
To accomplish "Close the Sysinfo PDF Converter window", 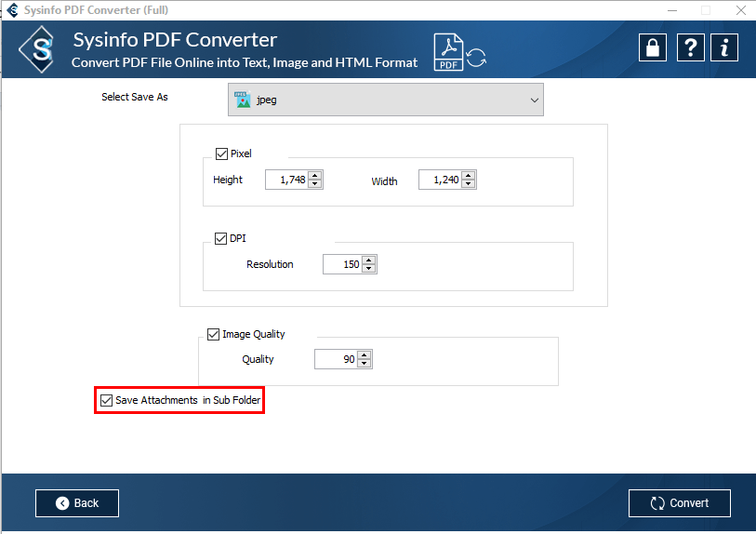I will [x=741, y=10].
